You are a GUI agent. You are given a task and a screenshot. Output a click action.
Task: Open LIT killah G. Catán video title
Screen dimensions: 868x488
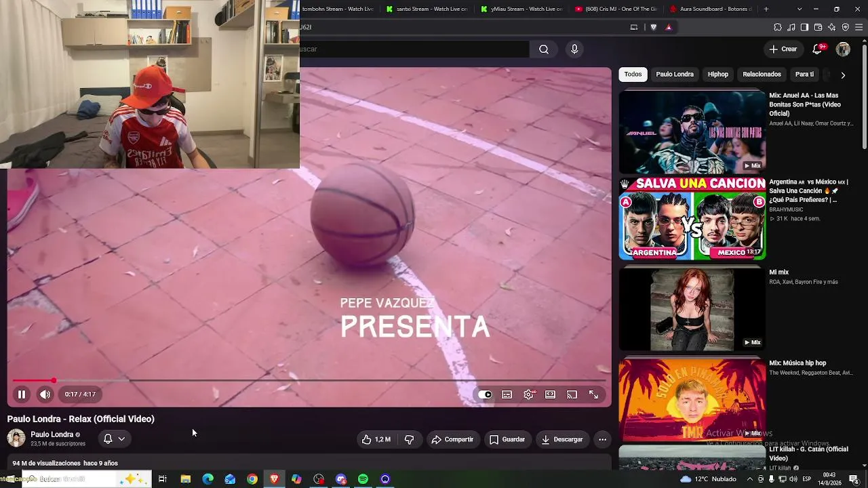808,453
